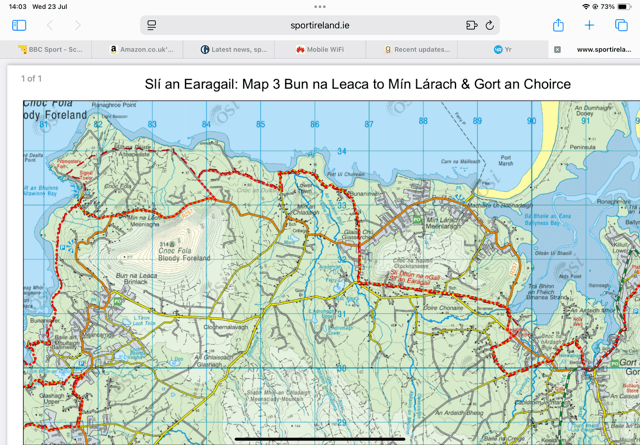The image size is (640, 445).
Task: Open the Latest news tab
Action: coord(233,49)
